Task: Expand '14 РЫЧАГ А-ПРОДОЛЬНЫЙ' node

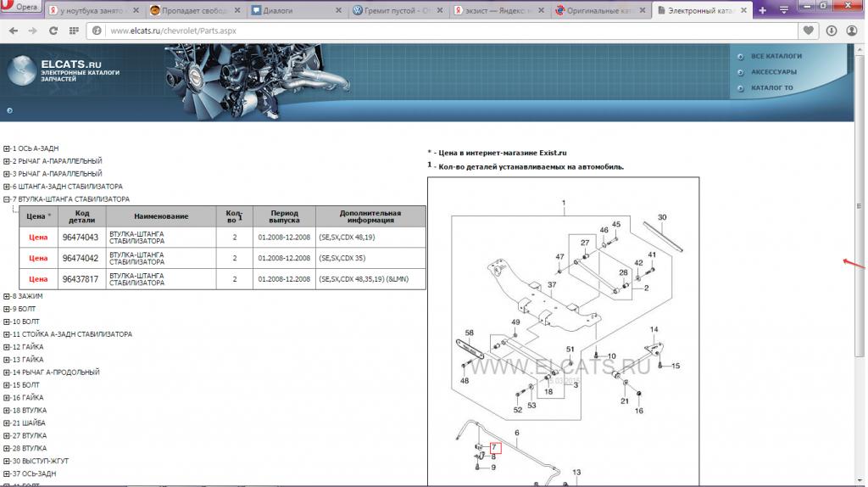Action: point(7,372)
